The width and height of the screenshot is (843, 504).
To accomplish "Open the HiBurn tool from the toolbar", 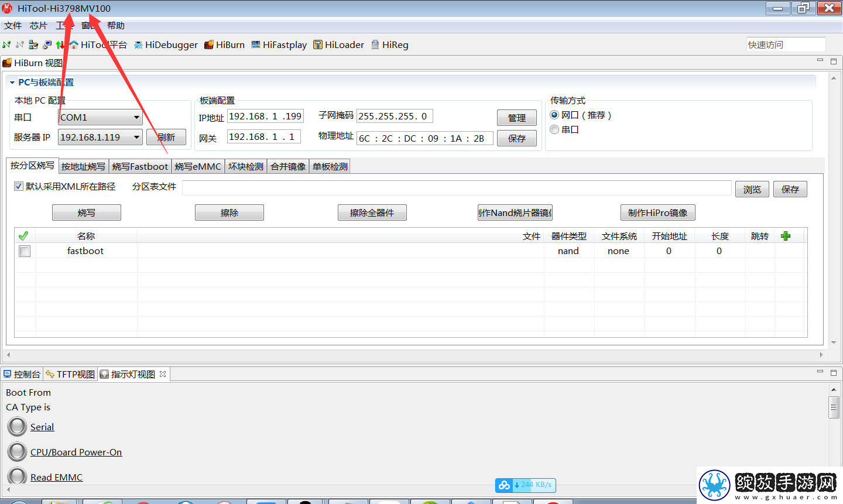I will coord(224,44).
